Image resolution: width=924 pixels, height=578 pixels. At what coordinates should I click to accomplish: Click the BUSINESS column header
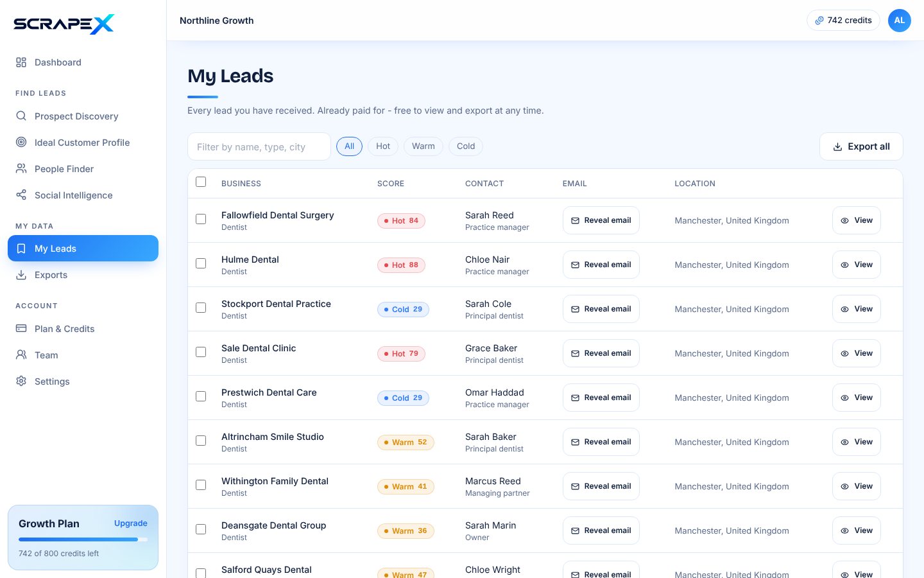point(241,184)
